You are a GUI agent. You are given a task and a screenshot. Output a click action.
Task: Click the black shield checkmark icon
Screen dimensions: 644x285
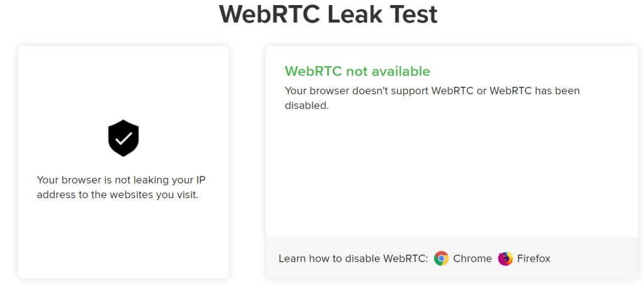tap(124, 138)
